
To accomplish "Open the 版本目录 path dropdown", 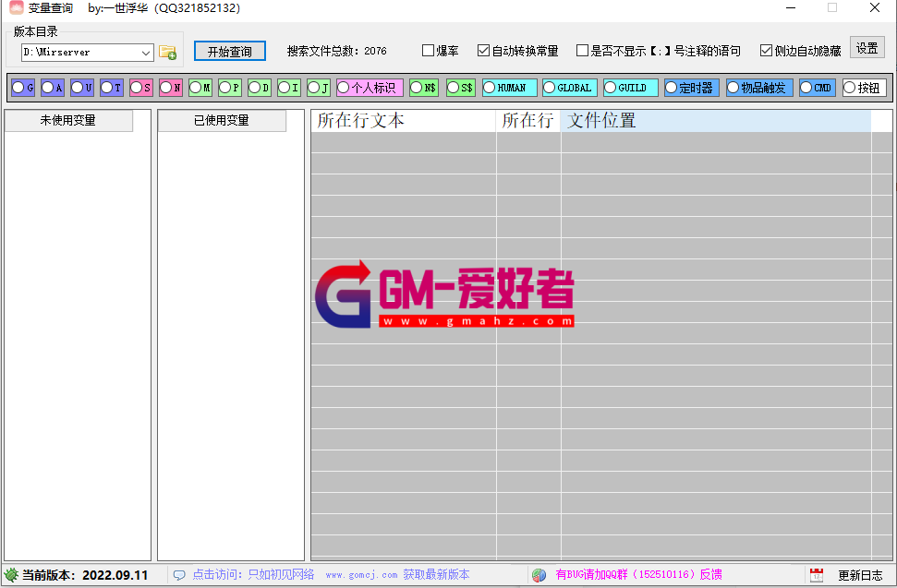I will pos(145,53).
